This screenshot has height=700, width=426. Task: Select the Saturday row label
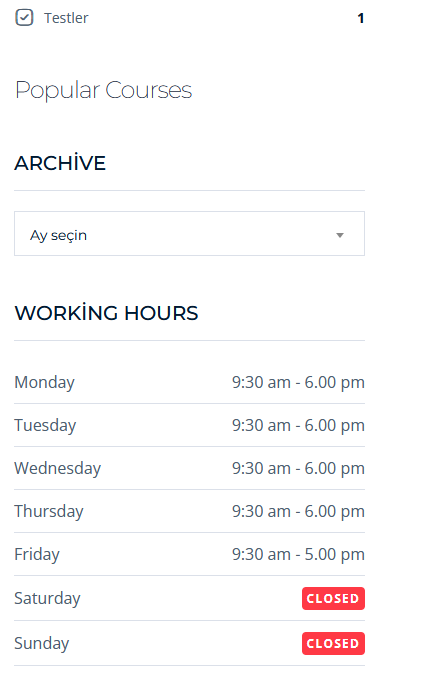point(47,598)
